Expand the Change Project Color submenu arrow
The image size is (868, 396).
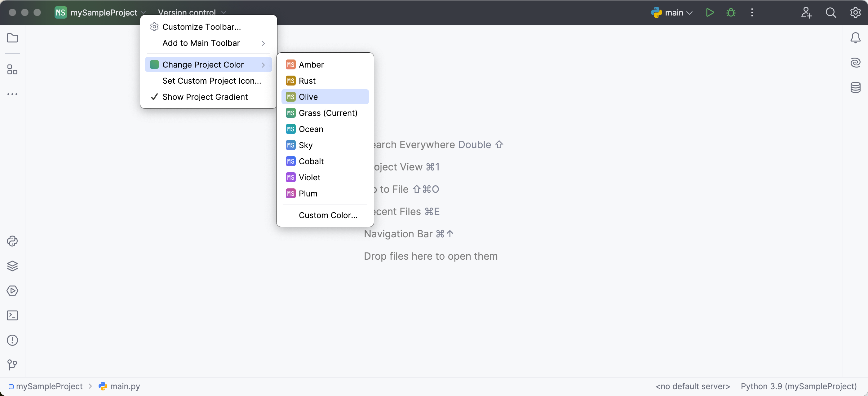(x=263, y=65)
